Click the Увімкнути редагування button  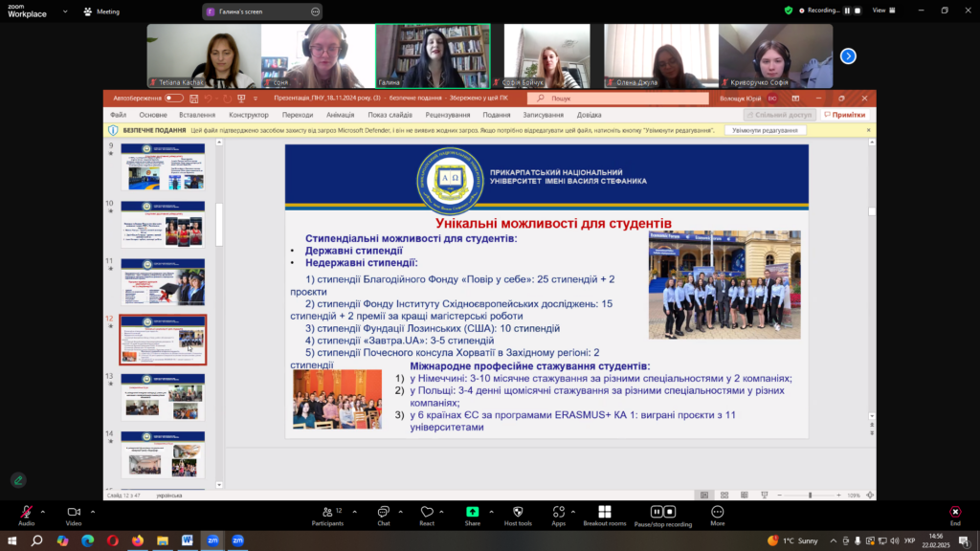[x=765, y=130]
